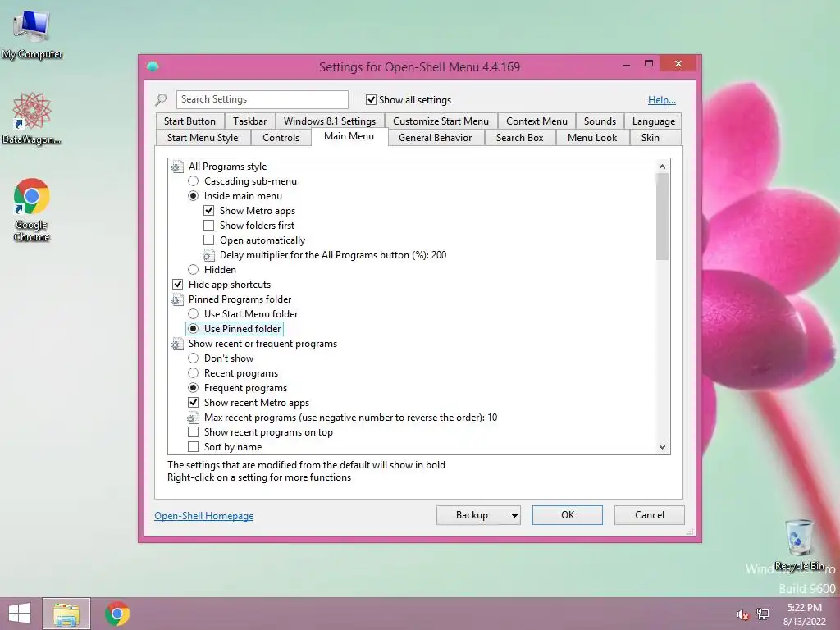
Task: Uncheck Show recent Metro apps
Action: (x=194, y=402)
